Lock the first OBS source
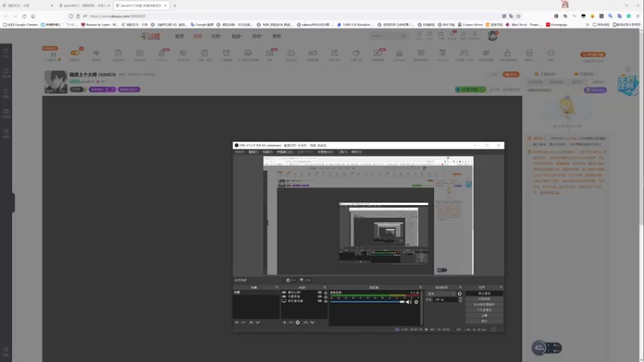Image resolution: width=644 pixels, height=362 pixels. point(326,292)
